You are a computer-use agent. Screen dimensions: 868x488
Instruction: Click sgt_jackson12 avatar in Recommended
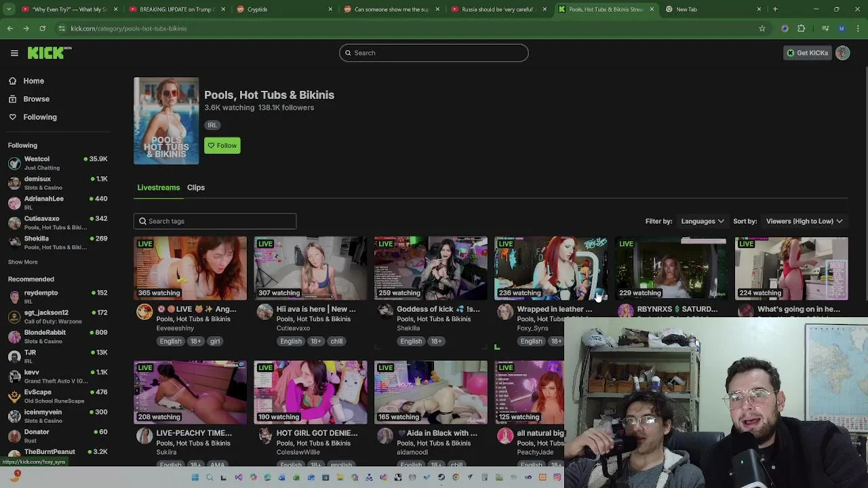(14, 317)
